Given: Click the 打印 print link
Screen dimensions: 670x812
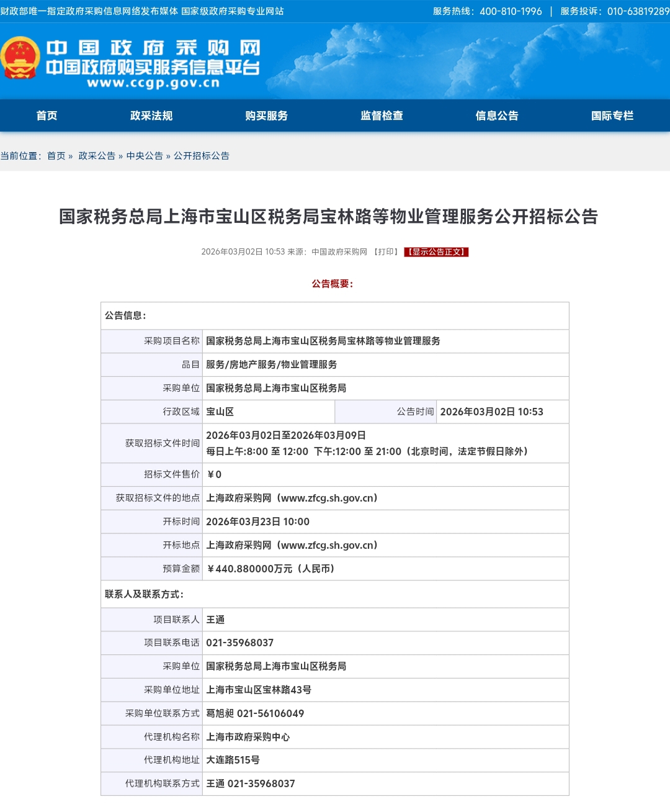Looking at the screenshot, I should point(386,252).
